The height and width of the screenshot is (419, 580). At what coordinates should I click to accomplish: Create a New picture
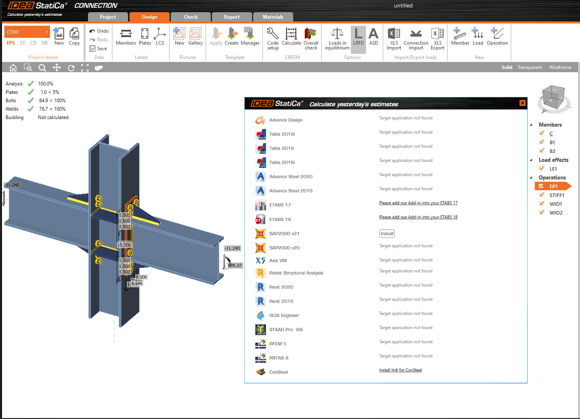[x=179, y=36]
